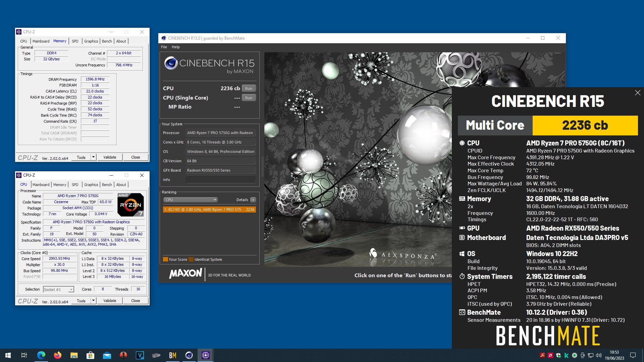The height and width of the screenshot is (362, 644).
Task: Click the Code Name value Cezanne
Action: click(61, 202)
